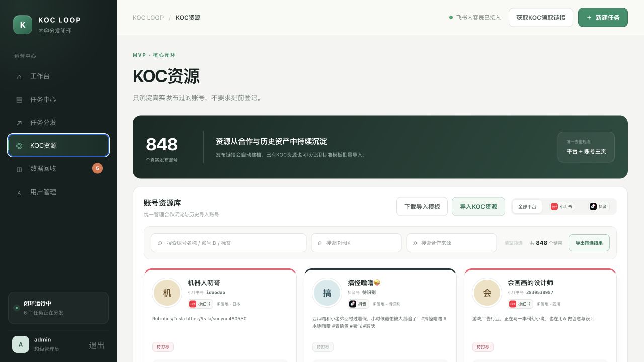Viewport: 644px width, 362px height.
Task: Click the KOC LOOP breadcrumb link
Action: pos(148,18)
